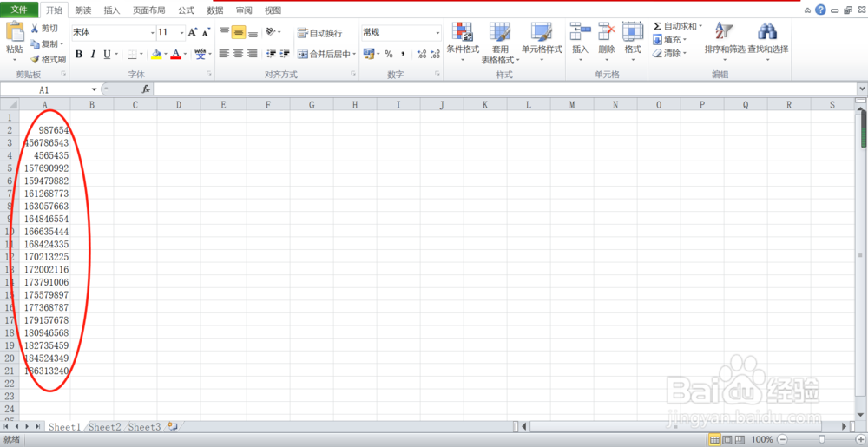Toggle bottom vertical alignment
This screenshot has height=447, width=868.
tap(253, 32)
